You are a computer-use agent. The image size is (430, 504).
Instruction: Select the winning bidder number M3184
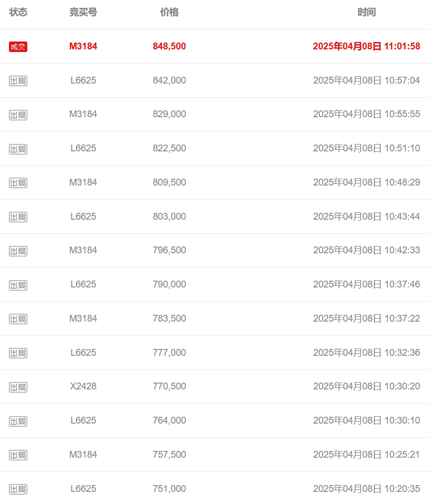pos(83,46)
